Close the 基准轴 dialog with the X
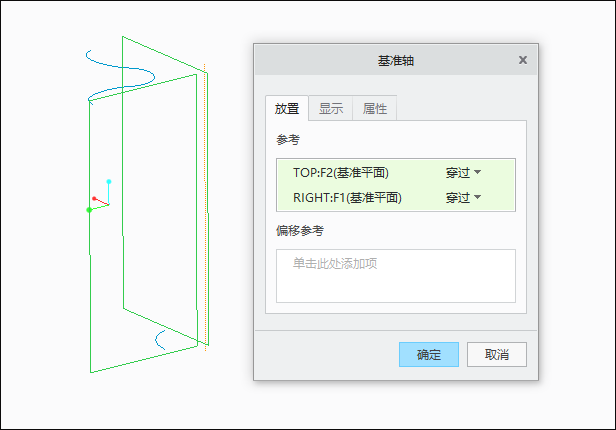 (x=522, y=60)
